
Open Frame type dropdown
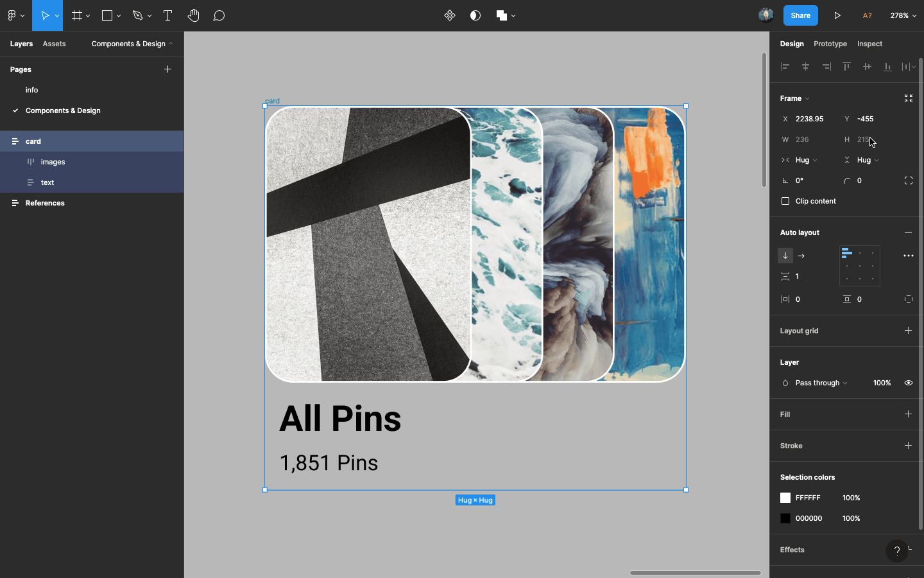795,98
